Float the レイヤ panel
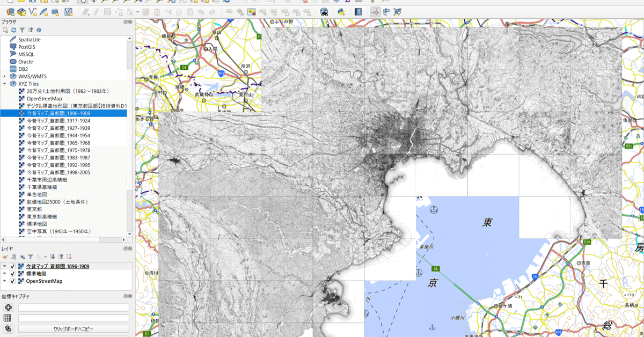 125,249
